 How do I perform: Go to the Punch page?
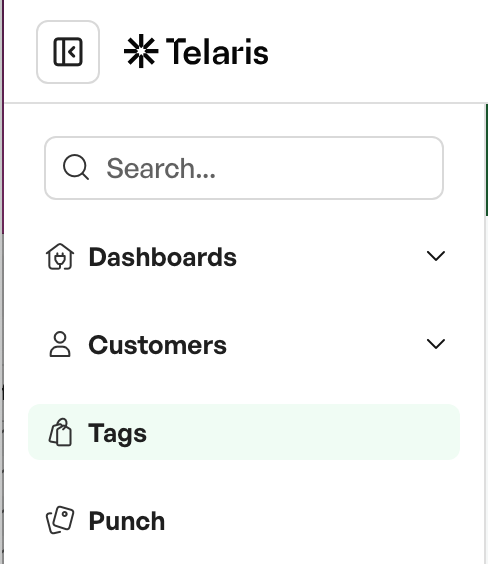244,520
